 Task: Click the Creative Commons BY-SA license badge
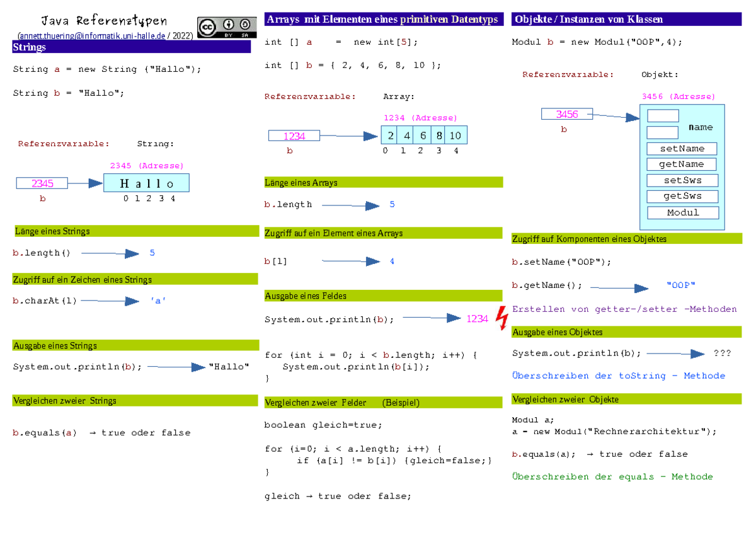tap(227, 28)
